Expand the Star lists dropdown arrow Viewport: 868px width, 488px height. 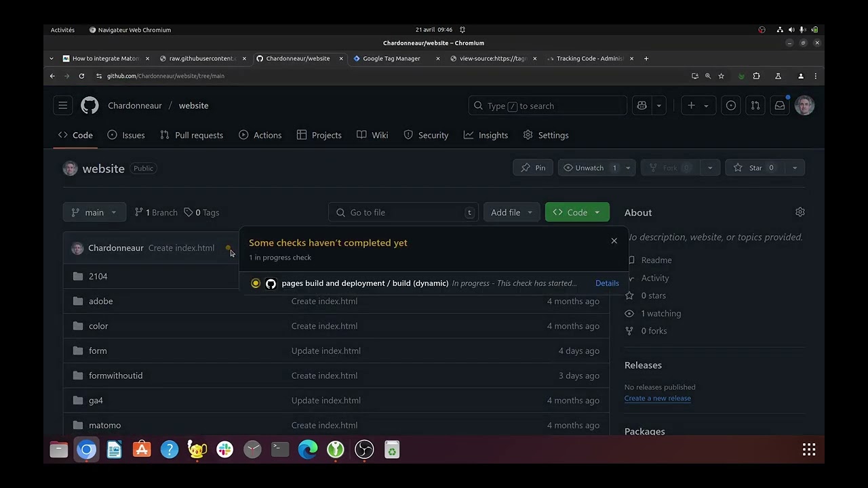pyautogui.click(x=795, y=168)
